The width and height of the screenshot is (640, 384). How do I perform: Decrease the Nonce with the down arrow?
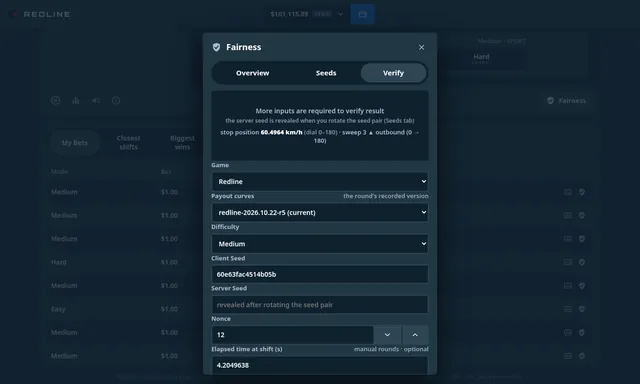(x=387, y=335)
